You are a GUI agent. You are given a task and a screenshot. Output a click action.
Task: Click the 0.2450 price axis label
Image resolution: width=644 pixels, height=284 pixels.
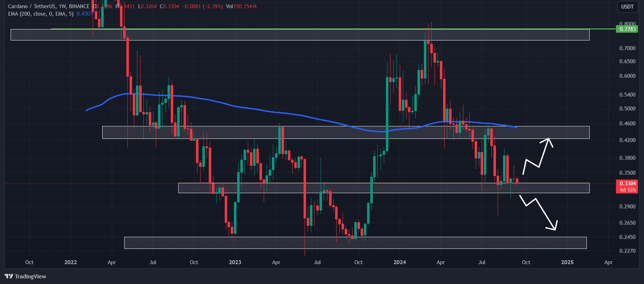(627, 237)
